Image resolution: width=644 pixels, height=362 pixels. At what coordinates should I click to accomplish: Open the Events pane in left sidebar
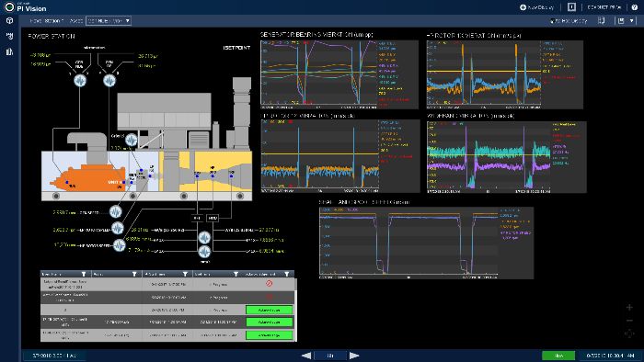point(9,36)
